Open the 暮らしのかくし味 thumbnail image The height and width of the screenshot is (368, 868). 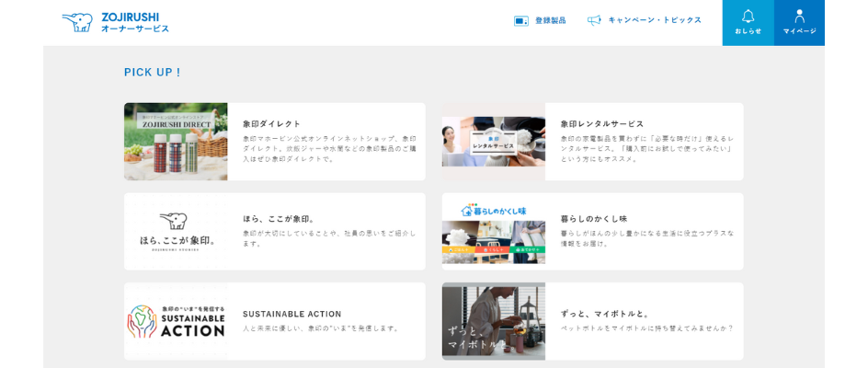(x=493, y=232)
